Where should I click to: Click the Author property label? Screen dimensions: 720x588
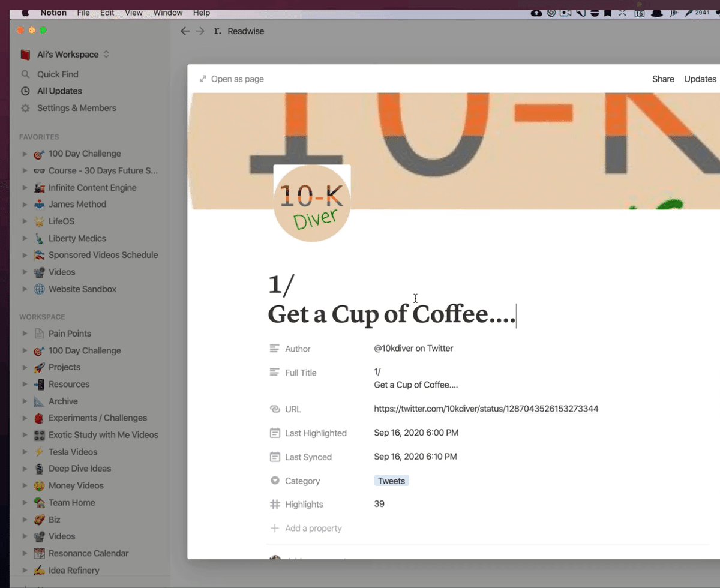(x=298, y=349)
